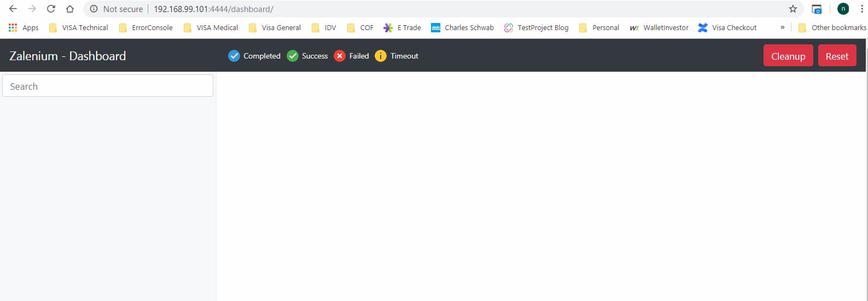The image size is (868, 301).
Task: Toggle the yellow Timeout filter icon
Action: point(381,56)
